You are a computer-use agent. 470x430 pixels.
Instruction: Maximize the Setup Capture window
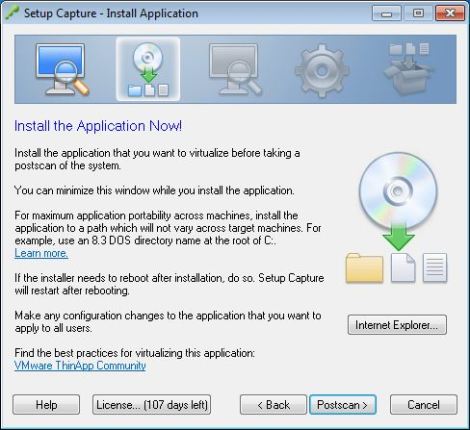[x=418, y=13]
